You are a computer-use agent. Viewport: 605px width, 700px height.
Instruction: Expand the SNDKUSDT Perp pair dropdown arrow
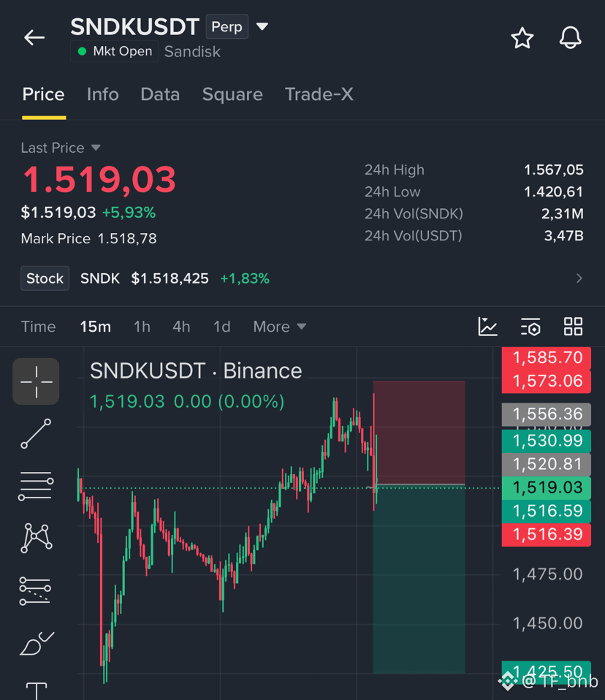(x=262, y=27)
